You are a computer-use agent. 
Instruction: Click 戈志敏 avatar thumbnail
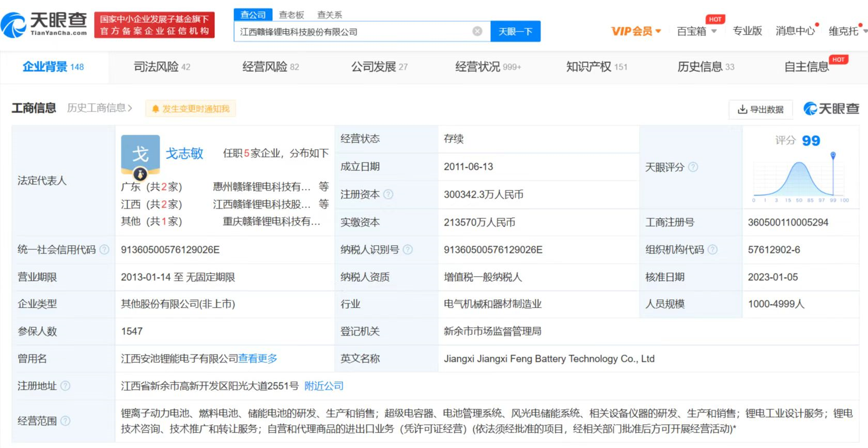click(x=140, y=154)
